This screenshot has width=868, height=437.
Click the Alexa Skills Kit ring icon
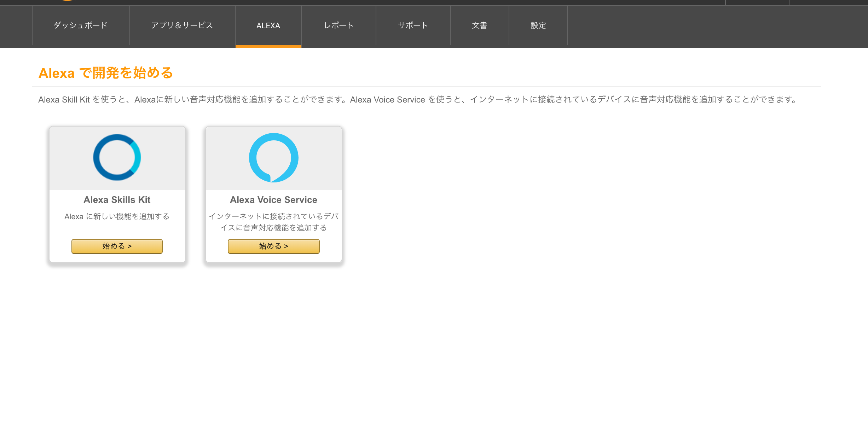pyautogui.click(x=117, y=157)
